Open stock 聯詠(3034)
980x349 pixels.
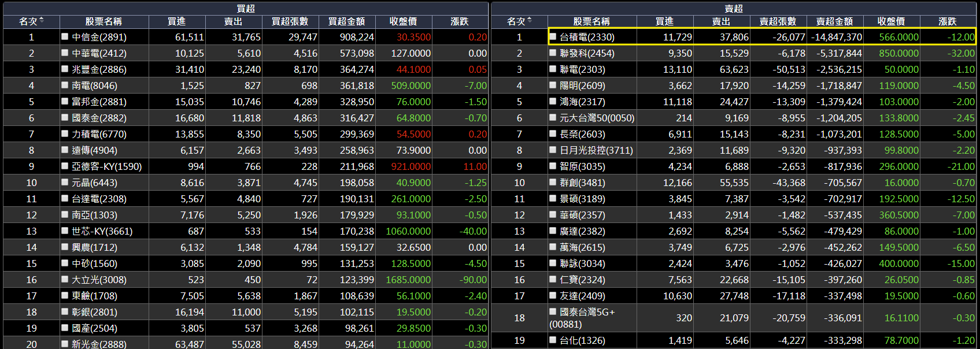pyautogui.click(x=582, y=263)
